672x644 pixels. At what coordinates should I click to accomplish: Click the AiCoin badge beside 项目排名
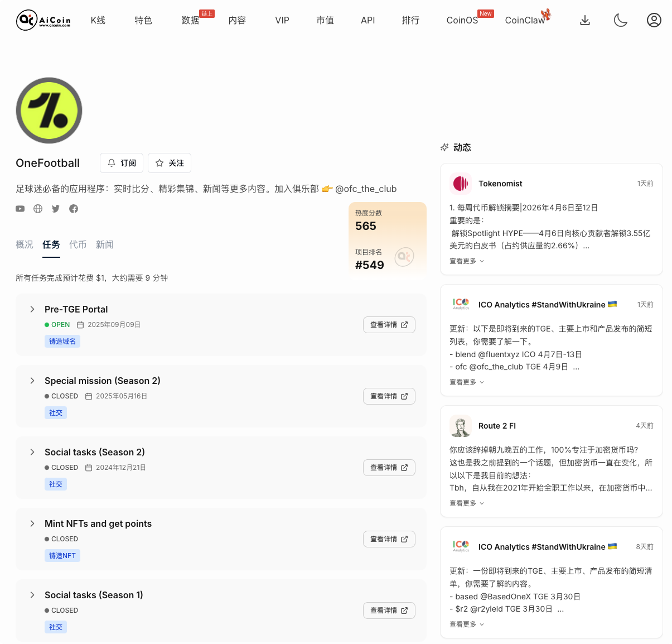click(404, 256)
